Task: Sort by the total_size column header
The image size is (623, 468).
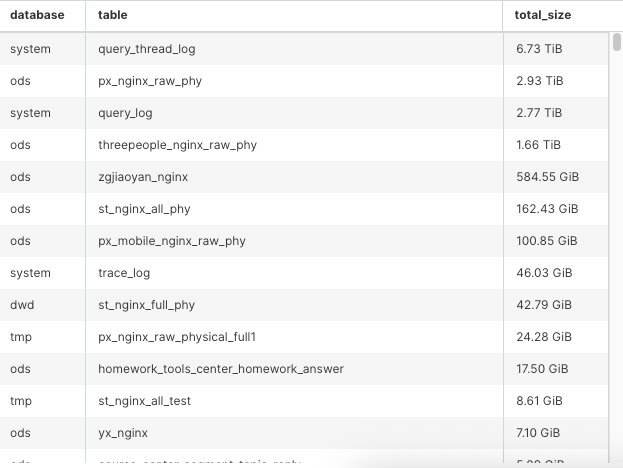Action: 541,16
